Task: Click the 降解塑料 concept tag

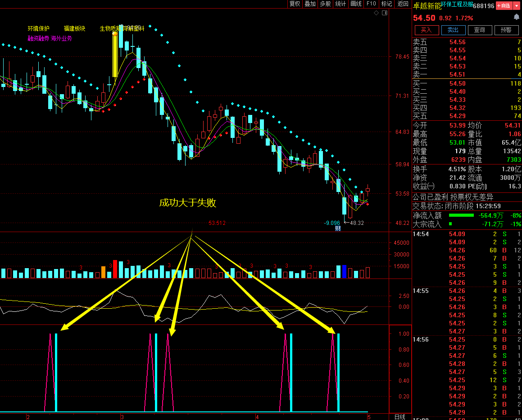Action: [134, 29]
